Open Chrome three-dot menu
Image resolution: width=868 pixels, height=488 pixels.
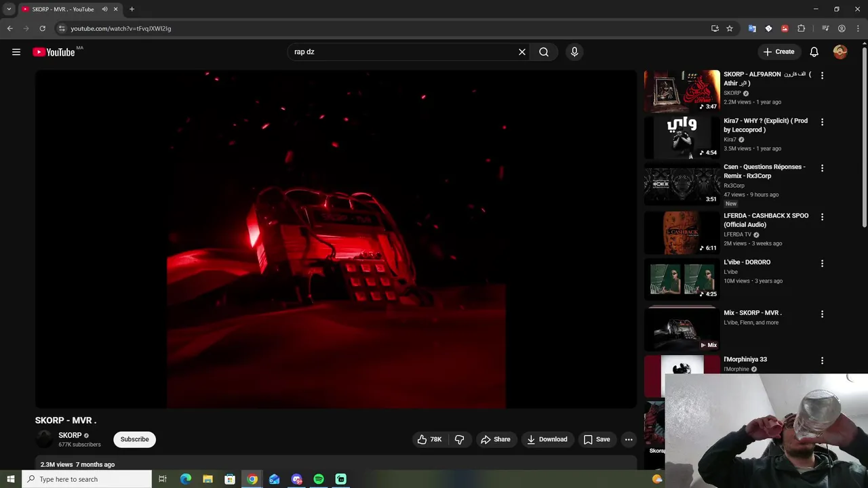point(858,28)
